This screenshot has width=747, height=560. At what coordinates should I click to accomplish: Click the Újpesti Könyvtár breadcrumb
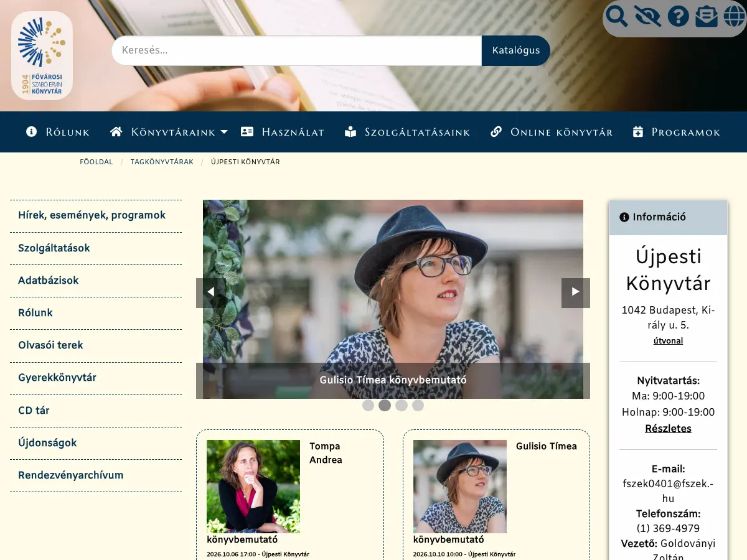245,162
